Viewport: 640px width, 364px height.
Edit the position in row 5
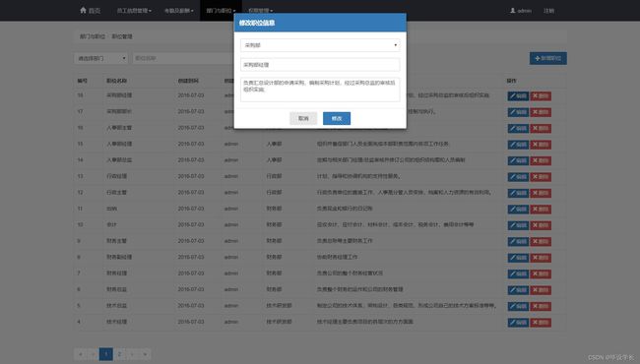pyautogui.click(x=518, y=306)
